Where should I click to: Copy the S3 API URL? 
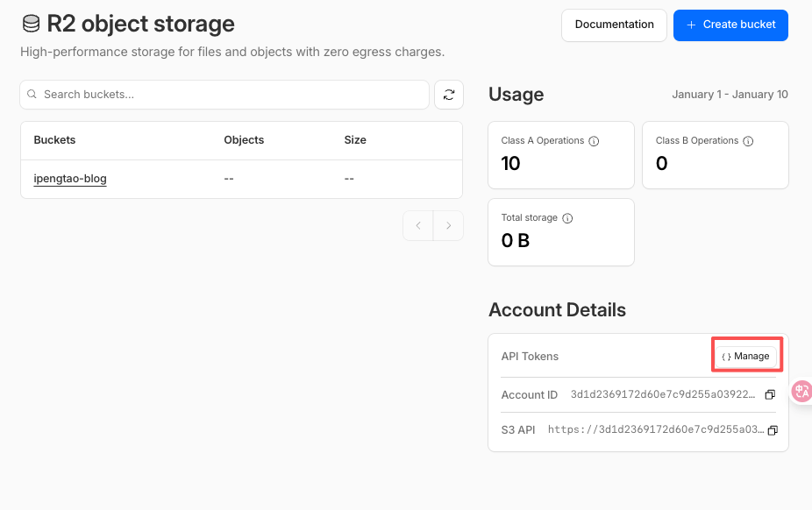point(773,430)
